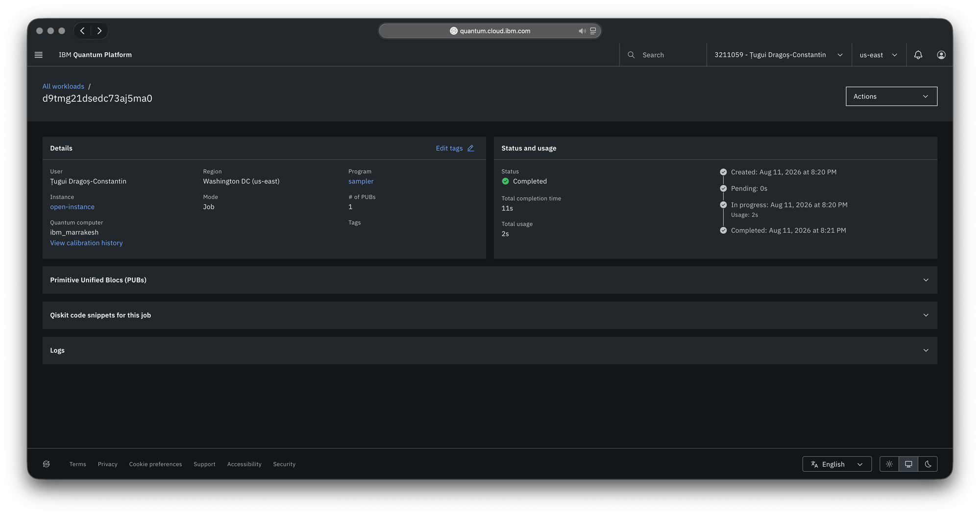Open the open-instance link
The image size is (980, 515).
pyautogui.click(x=72, y=207)
